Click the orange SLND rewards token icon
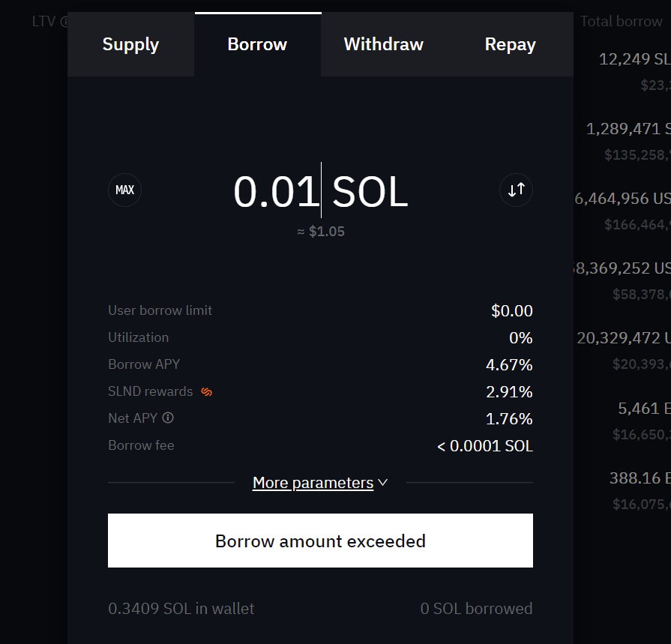This screenshot has height=644, width=671. click(207, 391)
